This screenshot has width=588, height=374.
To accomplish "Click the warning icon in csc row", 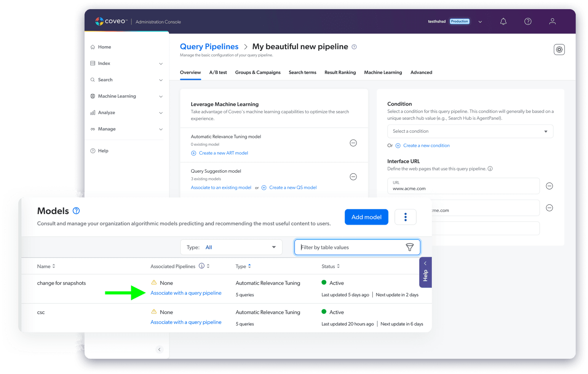I will [x=154, y=312].
